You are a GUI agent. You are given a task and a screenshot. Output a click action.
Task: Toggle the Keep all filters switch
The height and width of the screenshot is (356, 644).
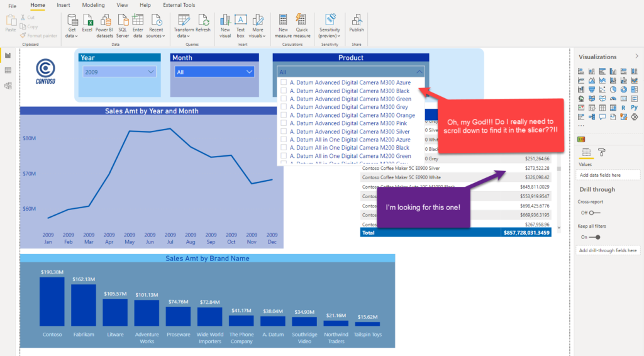(x=595, y=237)
